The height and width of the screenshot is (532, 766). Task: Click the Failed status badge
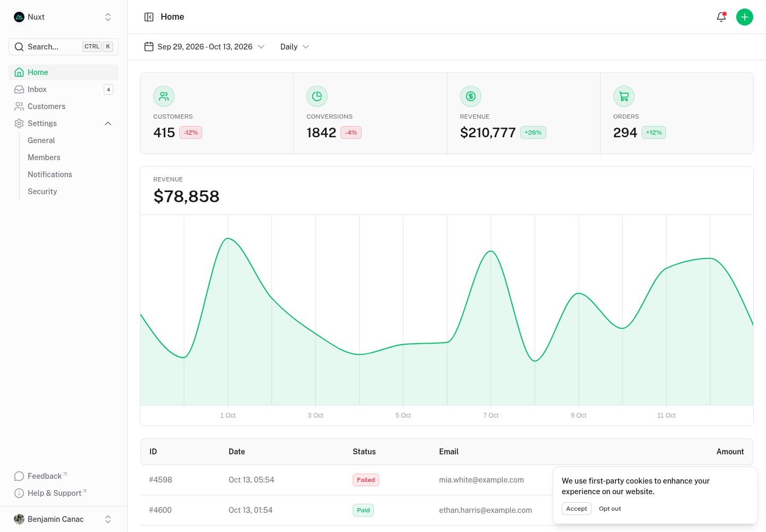(x=366, y=480)
